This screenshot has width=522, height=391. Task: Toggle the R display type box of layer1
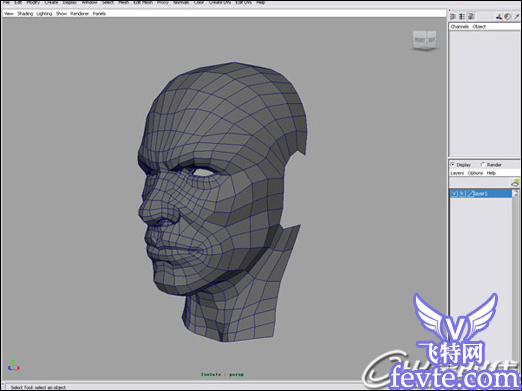click(x=462, y=194)
